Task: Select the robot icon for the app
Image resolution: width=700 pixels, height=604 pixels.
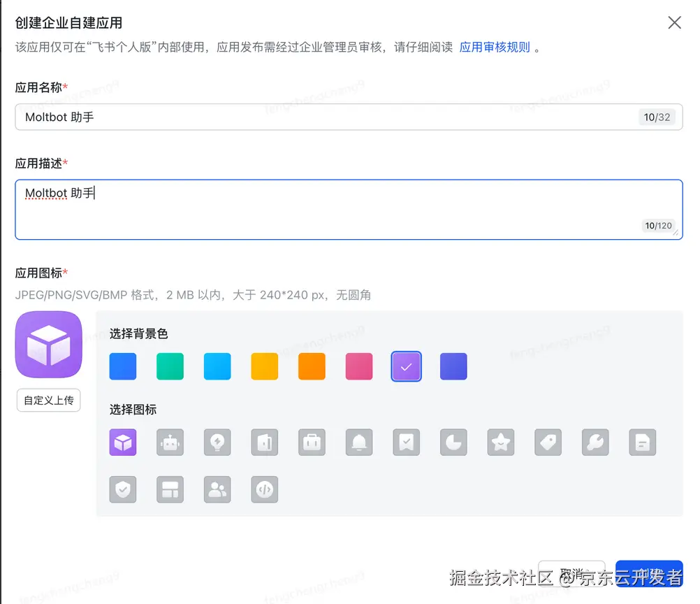Action: pyautogui.click(x=170, y=442)
